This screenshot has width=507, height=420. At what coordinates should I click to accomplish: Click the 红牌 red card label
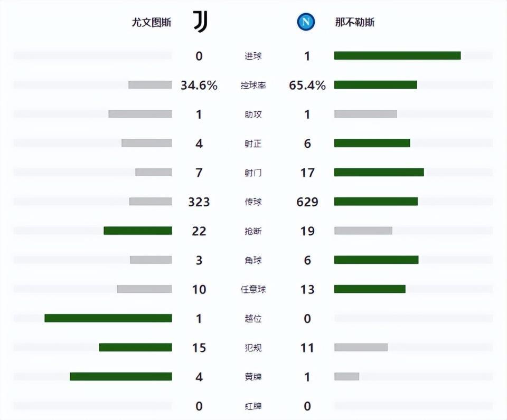pos(252,406)
